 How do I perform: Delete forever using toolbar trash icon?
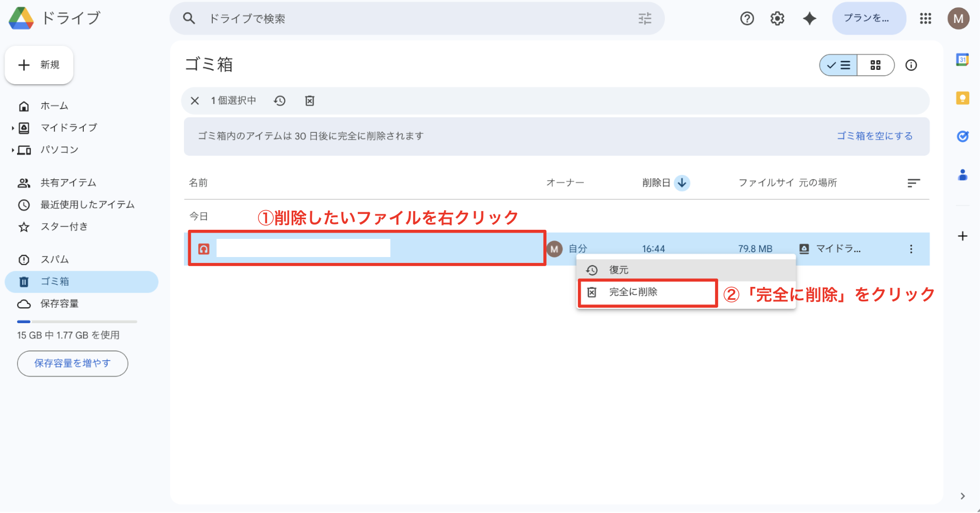click(x=310, y=101)
